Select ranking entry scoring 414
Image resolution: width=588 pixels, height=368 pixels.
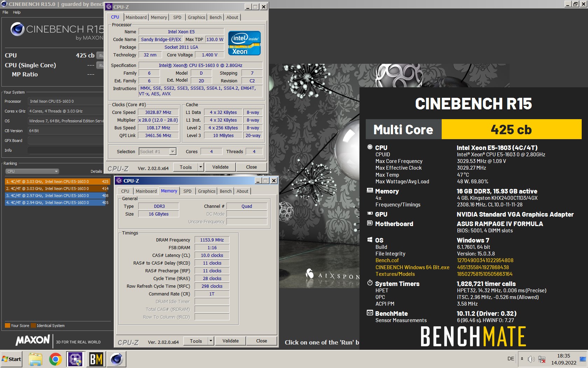coord(57,189)
